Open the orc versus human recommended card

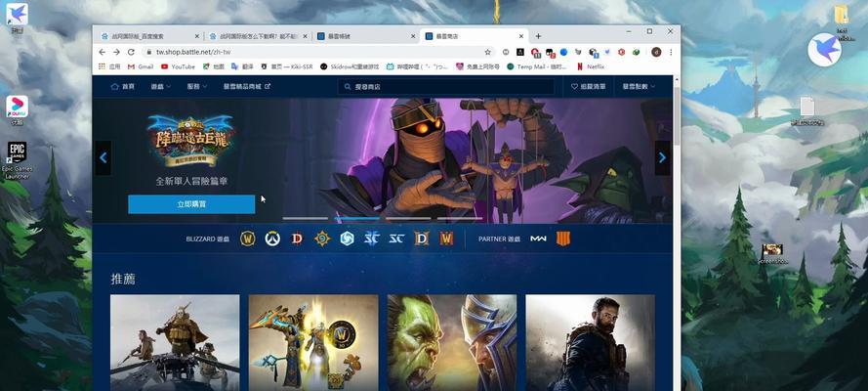[x=452, y=343]
